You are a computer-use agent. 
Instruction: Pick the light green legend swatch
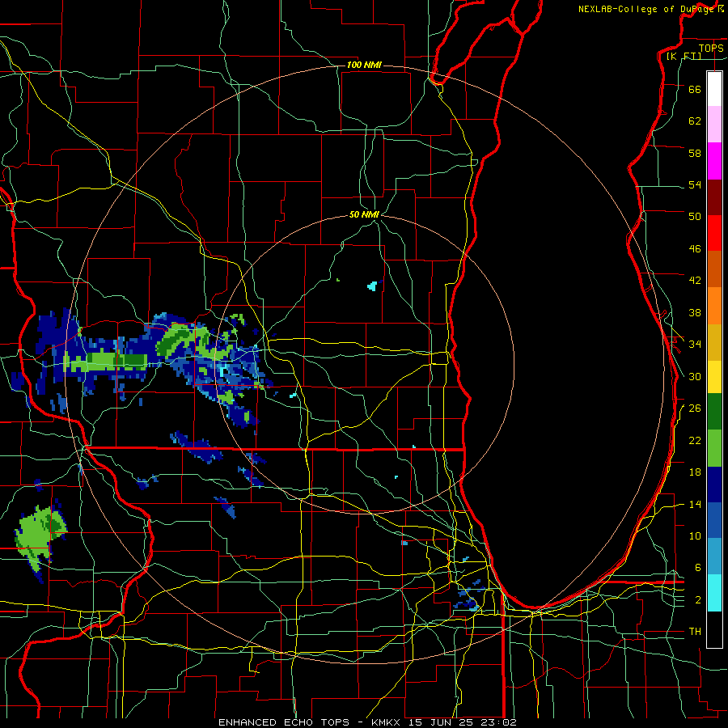point(714,448)
